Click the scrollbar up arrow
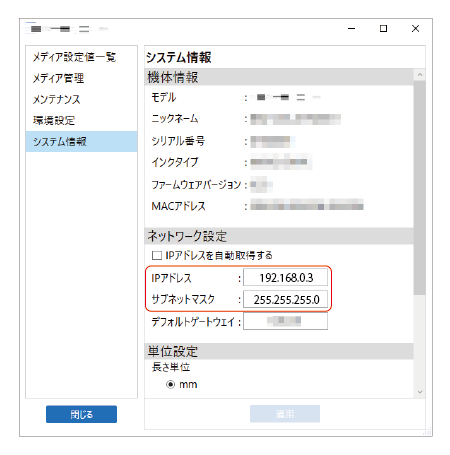 click(420, 75)
